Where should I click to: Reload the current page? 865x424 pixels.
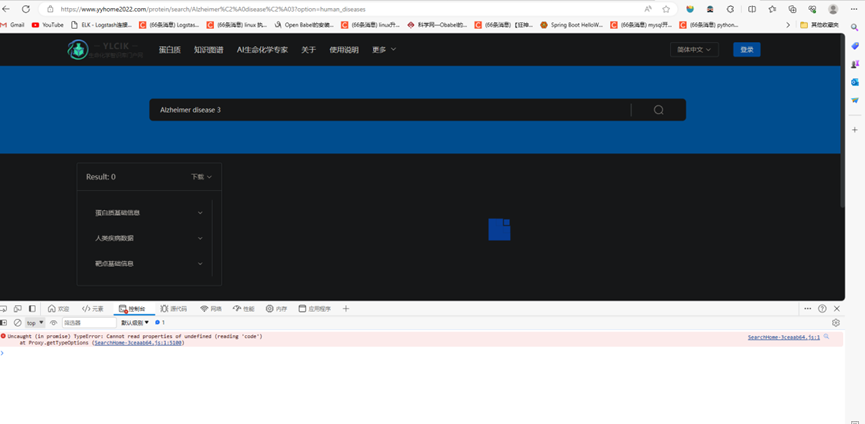pos(25,9)
